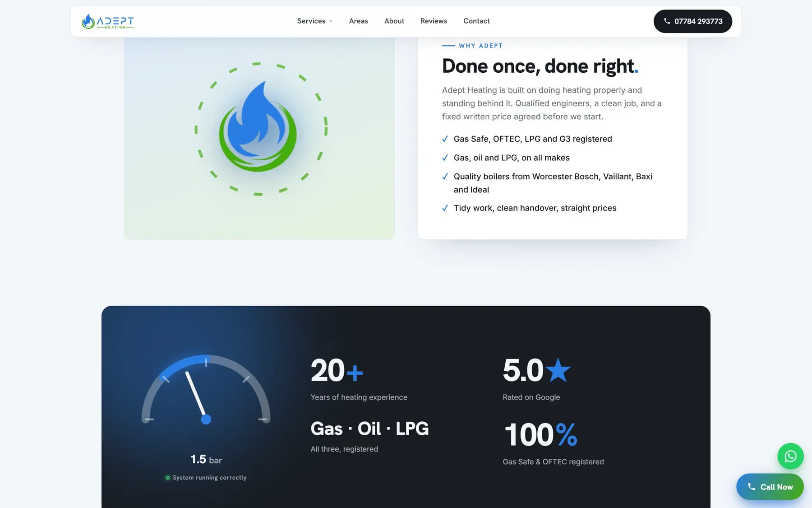Click 'Done once, done right.' heading
Screen dimensions: 812x508
pos(540,66)
